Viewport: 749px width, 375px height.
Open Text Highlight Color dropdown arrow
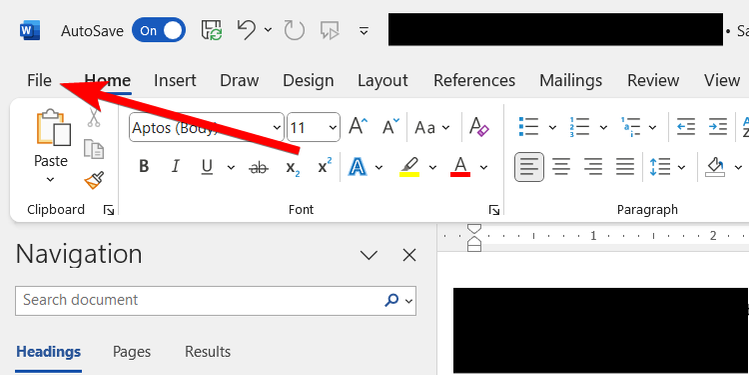[x=432, y=167]
